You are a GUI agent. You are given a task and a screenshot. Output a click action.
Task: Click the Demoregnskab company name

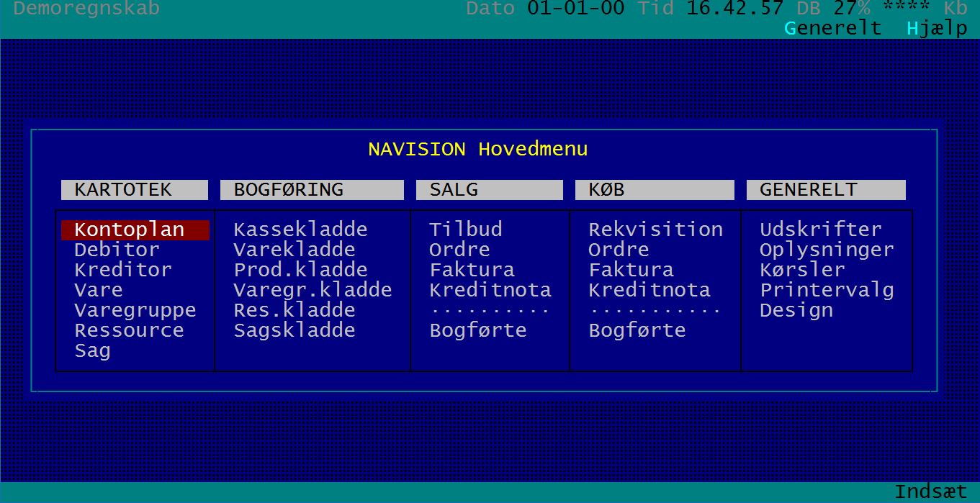click(x=86, y=9)
